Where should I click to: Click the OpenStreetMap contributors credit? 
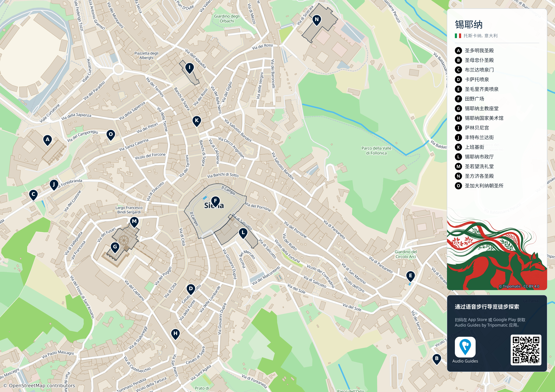[39, 385]
